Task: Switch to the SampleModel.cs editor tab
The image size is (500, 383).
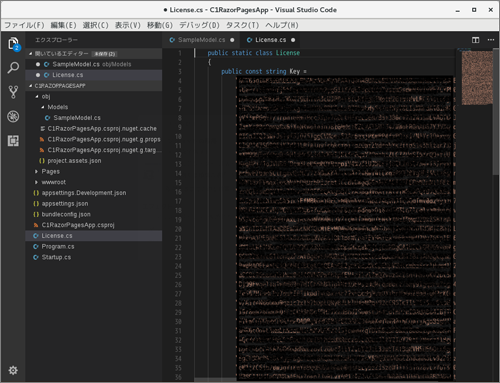Action: click(201, 40)
